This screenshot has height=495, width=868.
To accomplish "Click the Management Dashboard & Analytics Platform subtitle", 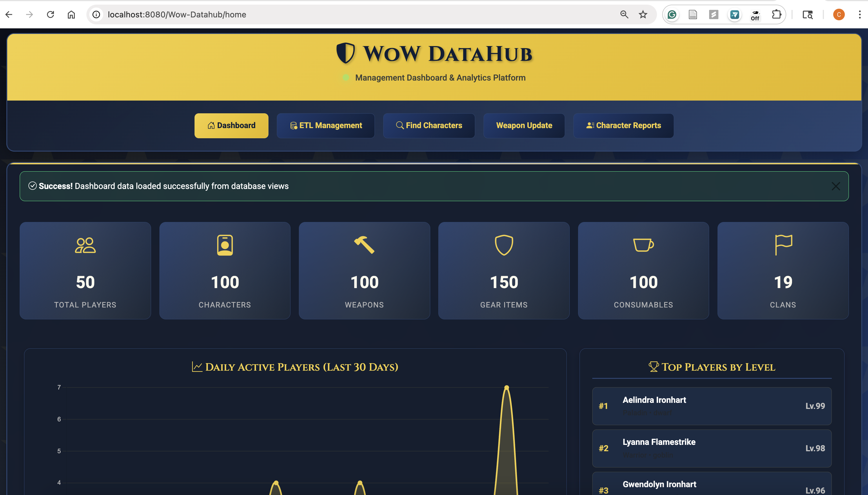I will (440, 78).
